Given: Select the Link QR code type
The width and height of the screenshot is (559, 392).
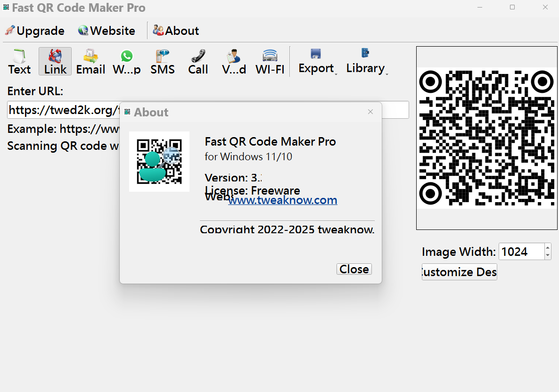Looking at the screenshot, I should point(55,61).
